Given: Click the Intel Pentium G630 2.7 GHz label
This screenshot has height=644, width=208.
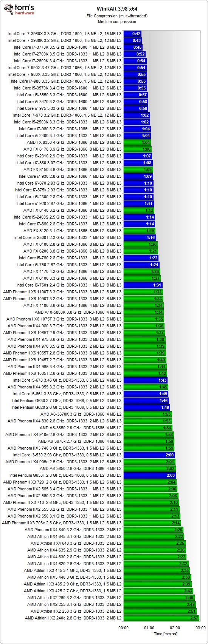Looking at the screenshot, I should click(x=67, y=401).
